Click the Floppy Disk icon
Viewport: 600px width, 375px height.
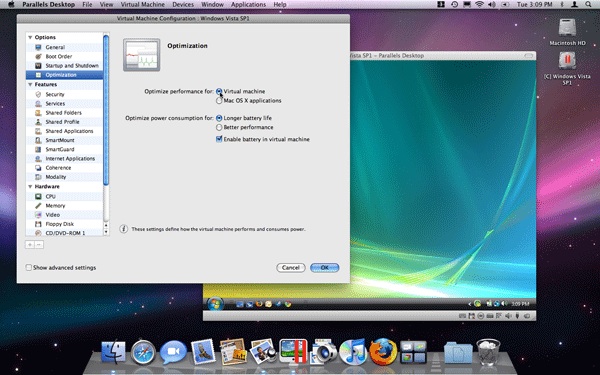click(38, 224)
